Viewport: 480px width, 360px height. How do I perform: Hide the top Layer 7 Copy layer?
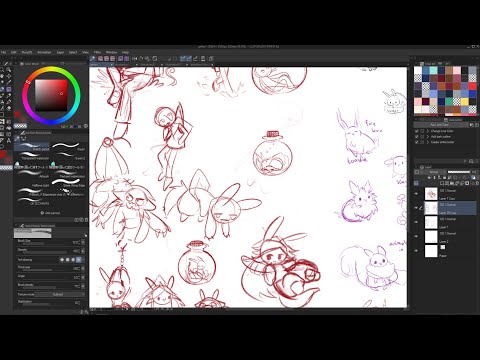tap(416, 193)
